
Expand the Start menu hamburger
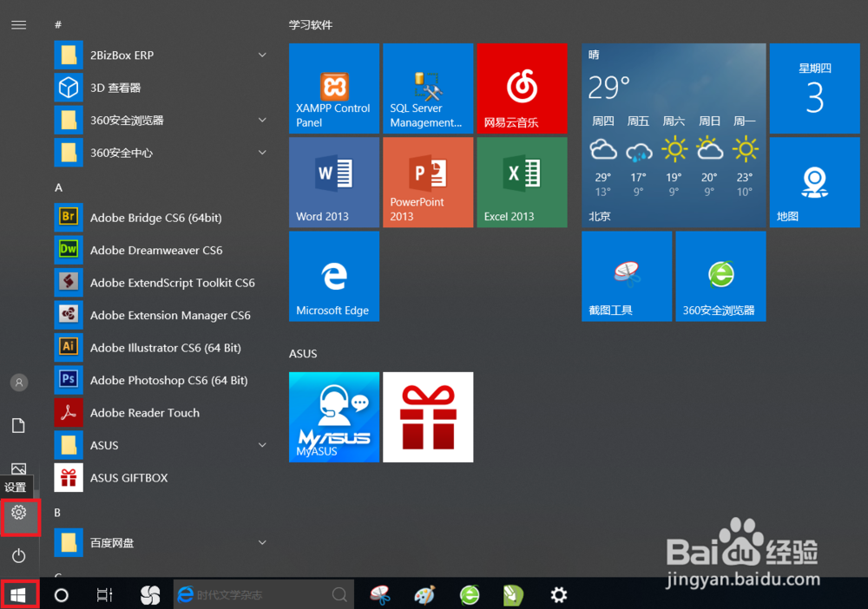[19, 25]
